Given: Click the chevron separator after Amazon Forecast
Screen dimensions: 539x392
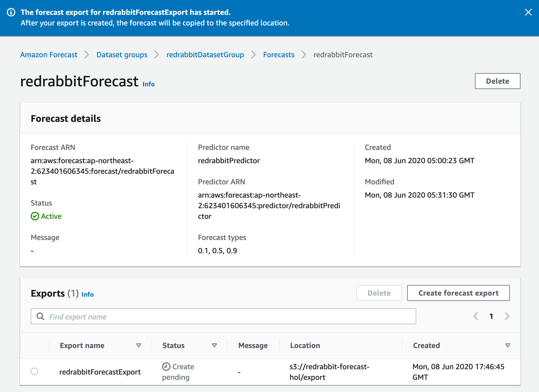Looking at the screenshot, I should pyautogui.click(x=87, y=55).
